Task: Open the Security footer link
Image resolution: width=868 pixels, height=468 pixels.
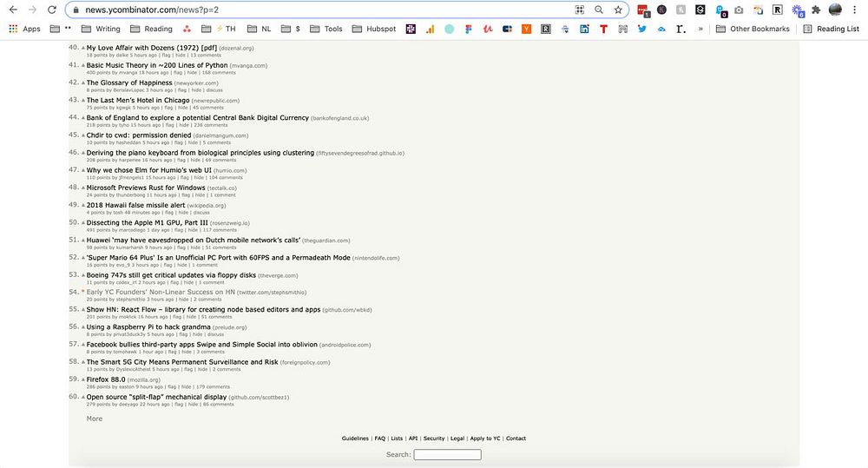Action: point(434,438)
